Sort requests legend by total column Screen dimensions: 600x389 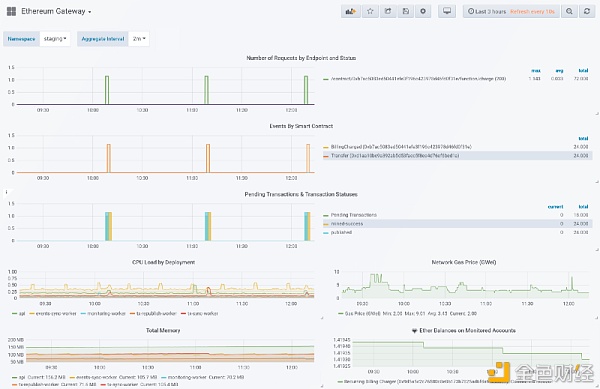coord(583,70)
